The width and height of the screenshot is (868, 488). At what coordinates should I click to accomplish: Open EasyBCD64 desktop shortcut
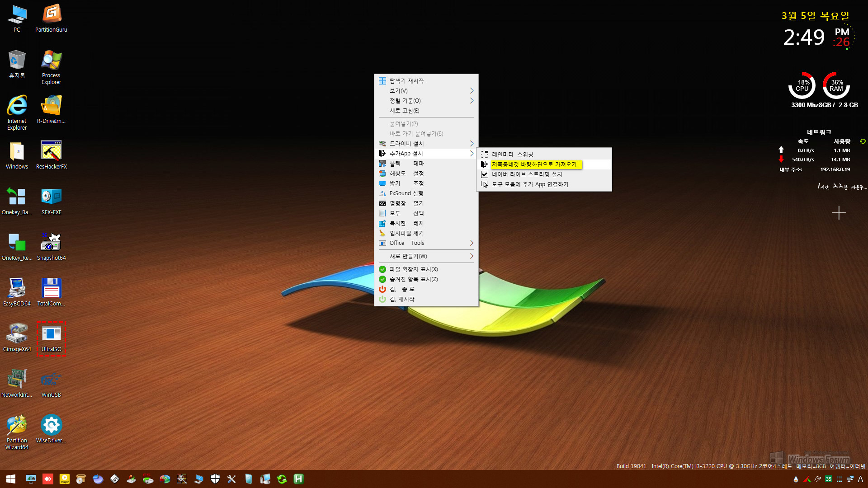(17, 292)
